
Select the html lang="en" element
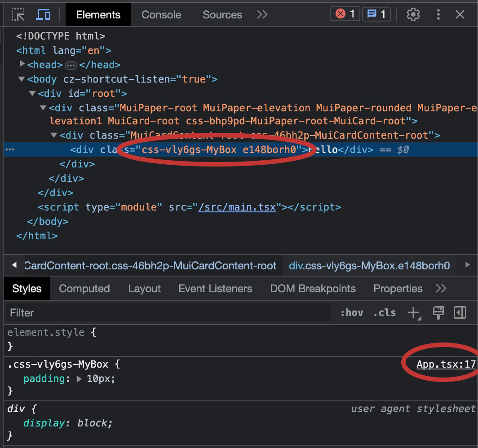point(64,50)
